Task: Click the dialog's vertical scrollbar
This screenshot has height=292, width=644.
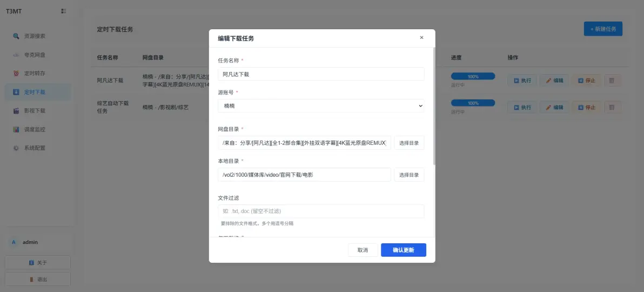Action: pyautogui.click(x=434, y=107)
